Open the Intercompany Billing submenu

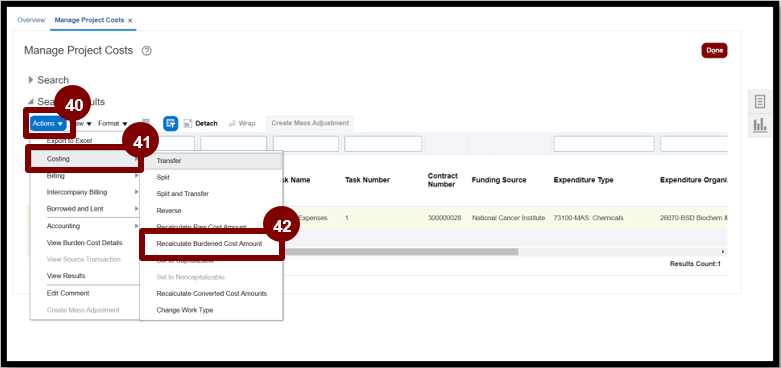pos(85,192)
